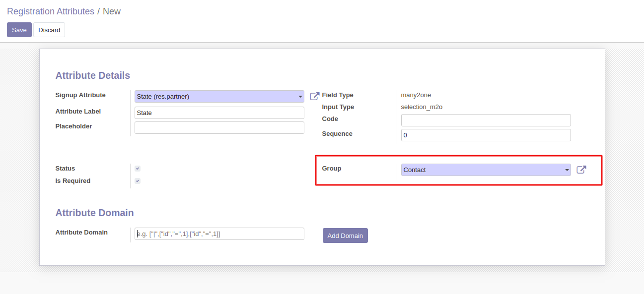Expand the Group dropdown showing Contact
The width and height of the screenshot is (644, 294).
click(567, 170)
